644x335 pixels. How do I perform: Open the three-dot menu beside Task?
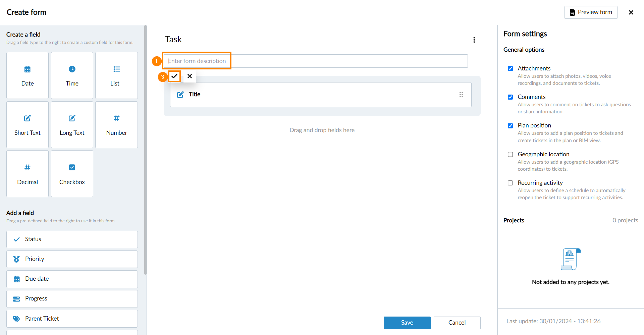pyautogui.click(x=474, y=40)
